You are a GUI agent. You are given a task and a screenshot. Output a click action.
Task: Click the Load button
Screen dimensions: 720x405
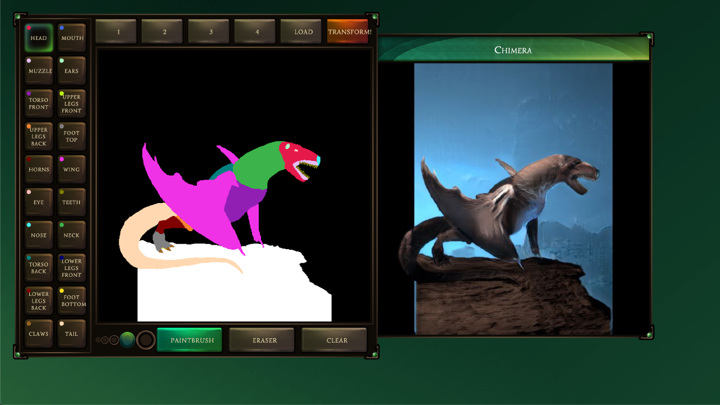pos(301,31)
